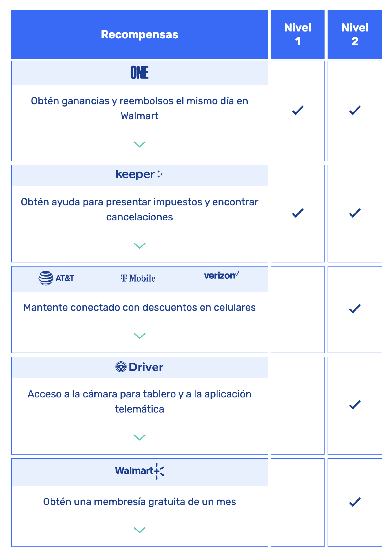Image resolution: width=392 pixels, height=557 pixels.
Task: Click the Driver steering wheel logo
Action: [139, 367]
